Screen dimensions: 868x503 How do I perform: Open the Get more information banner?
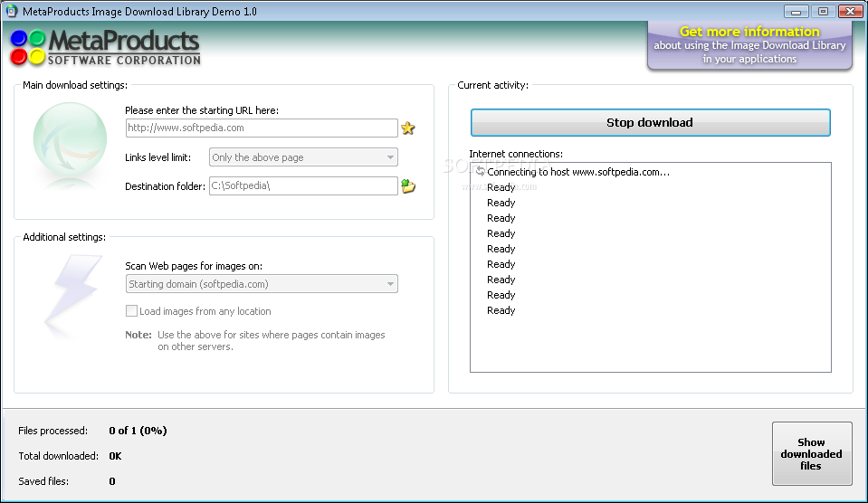749,45
